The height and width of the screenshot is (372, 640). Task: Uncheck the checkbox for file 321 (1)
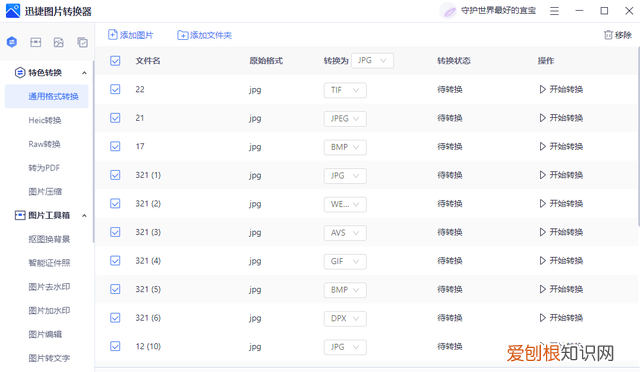(115, 175)
